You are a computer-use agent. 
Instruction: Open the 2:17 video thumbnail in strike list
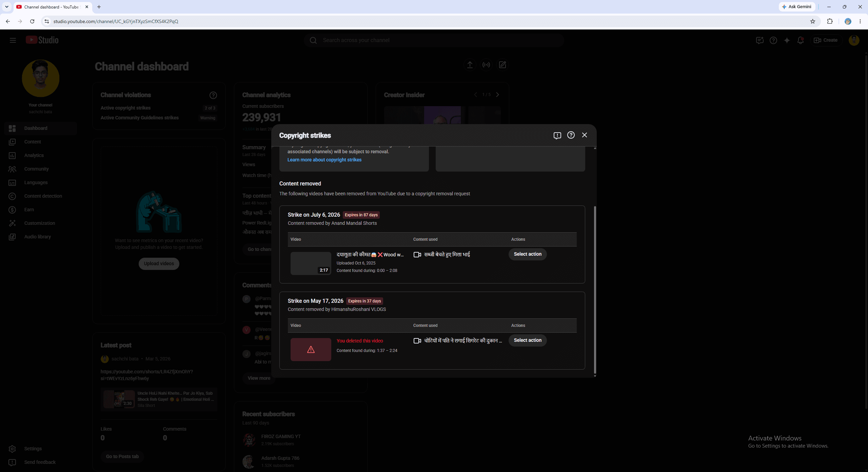pyautogui.click(x=311, y=263)
